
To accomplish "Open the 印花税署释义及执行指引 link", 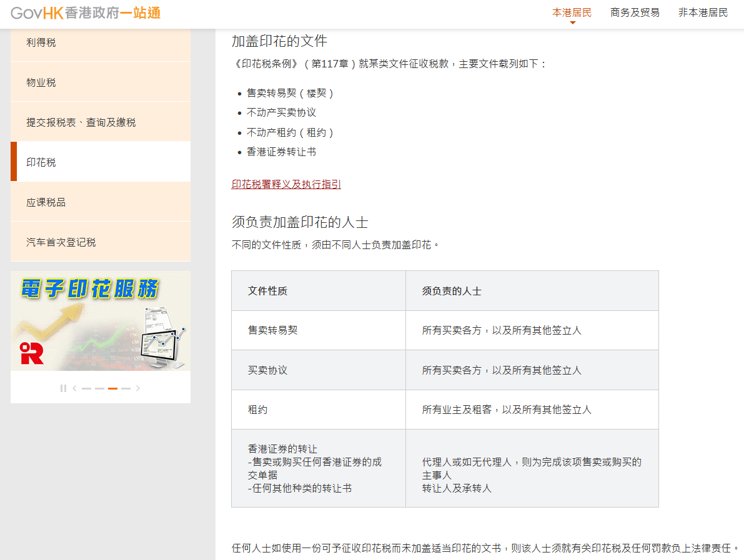I will click(x=285, y=185).
